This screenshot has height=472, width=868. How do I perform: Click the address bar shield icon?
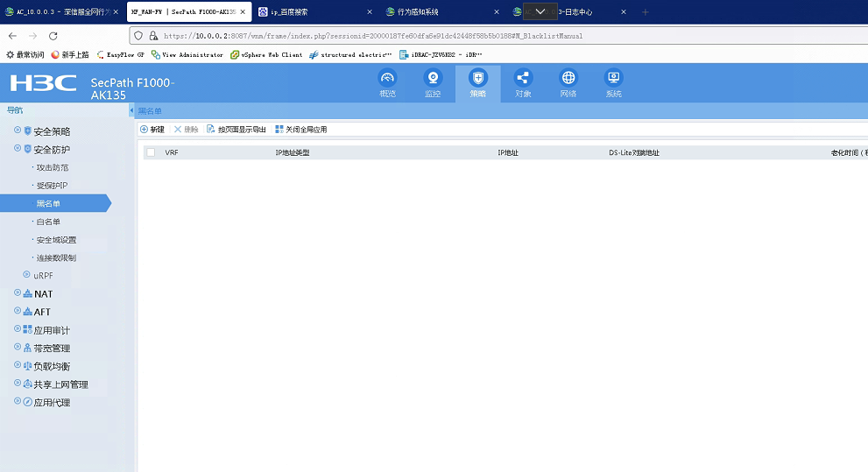[138, 36]
